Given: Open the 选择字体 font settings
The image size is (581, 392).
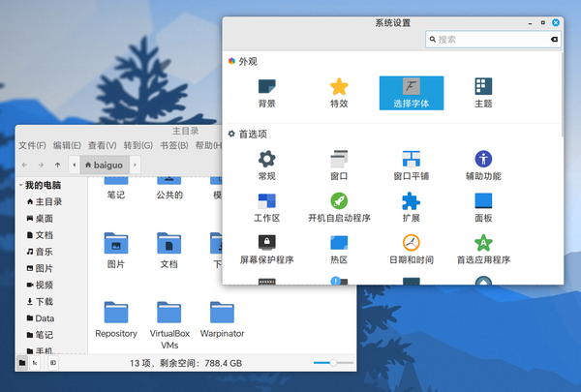Looking at the screenshot, I should click(412, 93).
